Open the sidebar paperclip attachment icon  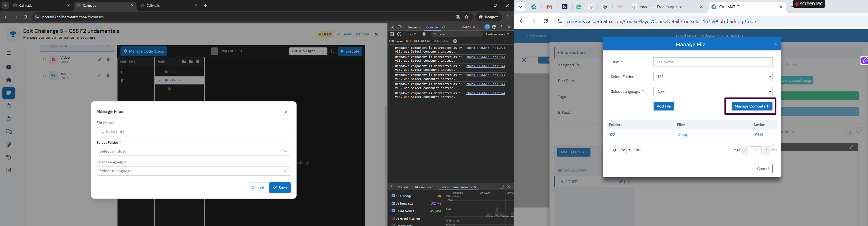pos(9,145)
